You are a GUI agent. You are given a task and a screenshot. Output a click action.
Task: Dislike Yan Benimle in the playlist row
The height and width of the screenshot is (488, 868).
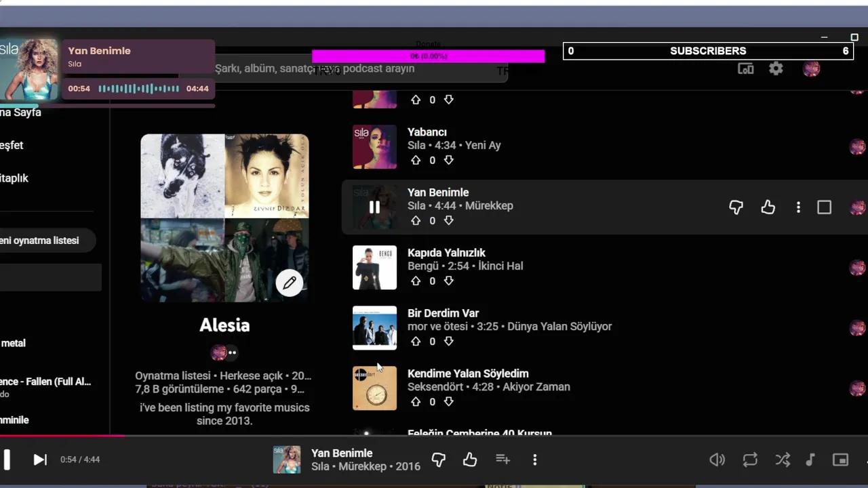pyautogui.click(x=736, y=207)
